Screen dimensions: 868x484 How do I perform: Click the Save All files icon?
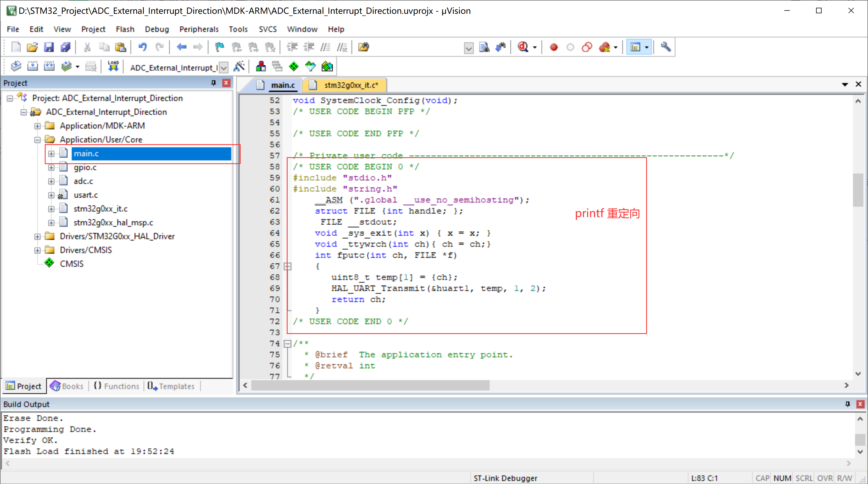(x=65, y=47)
